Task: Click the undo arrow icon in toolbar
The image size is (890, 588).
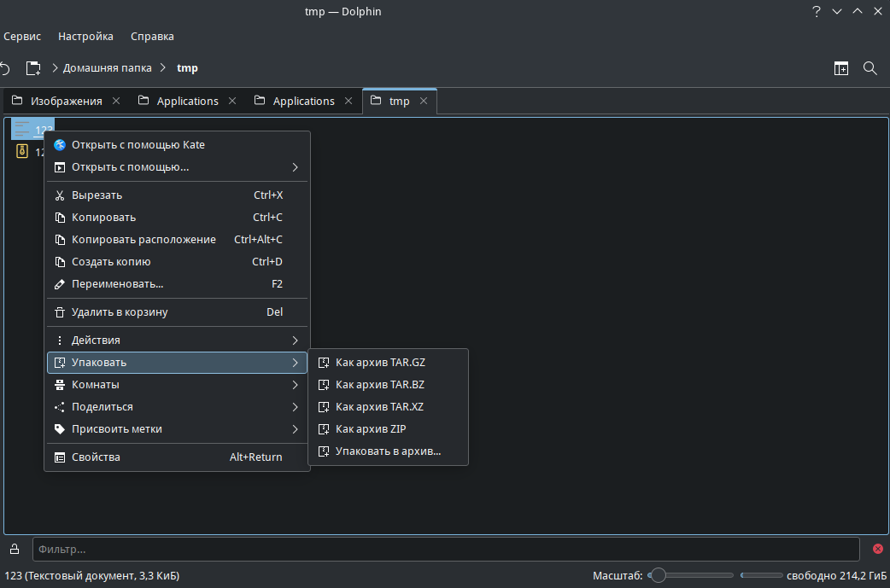Action: 5,68
